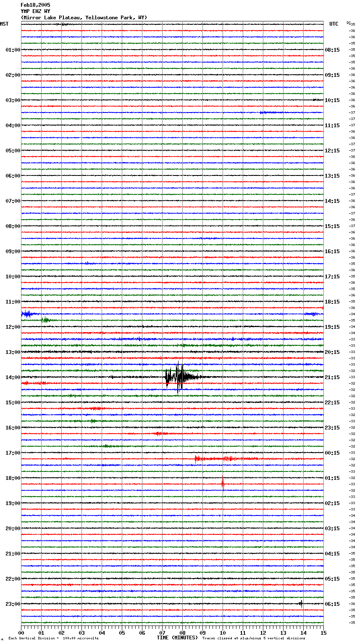The height and width of the screenshot is (644, 357).
Task: Click the 10 minute axis tick label
Action: pos(223,632)
